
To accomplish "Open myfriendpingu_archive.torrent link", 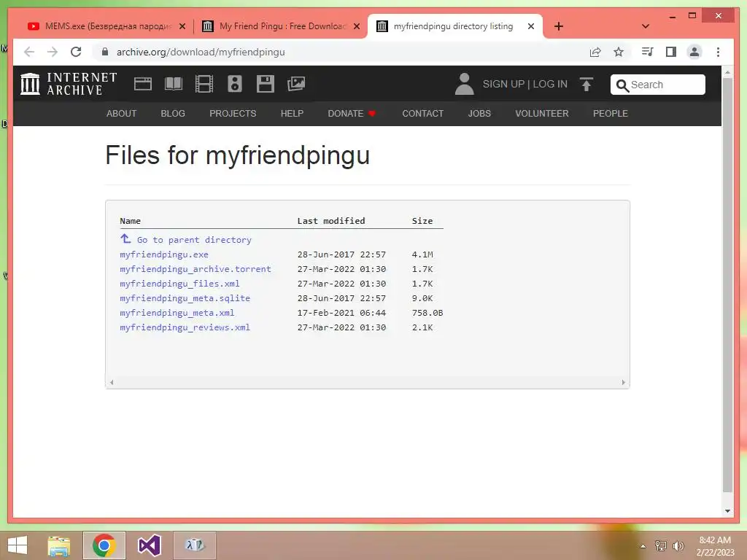I will click(x=196, y=269).
